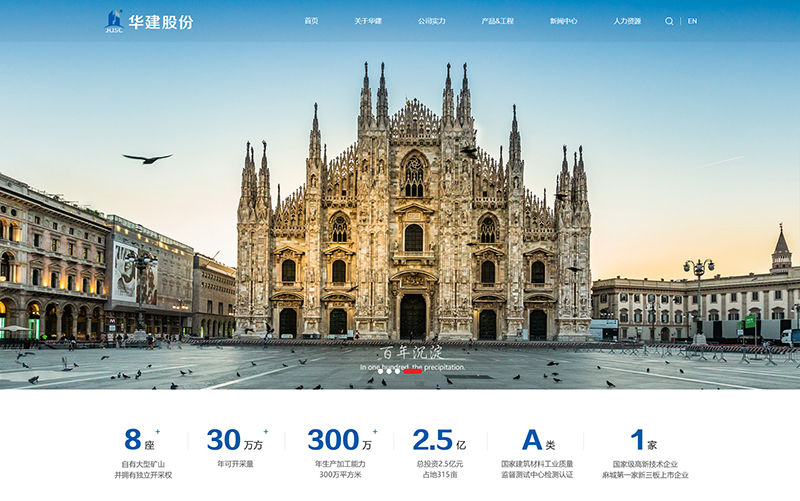Select the first white carousel dot
The image size is (800, 501).
point(380,371)
